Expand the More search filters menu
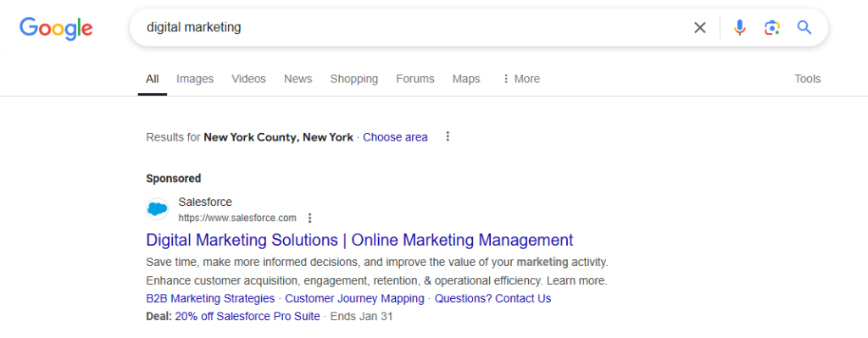868x338 pixels. tap(521, 79)
